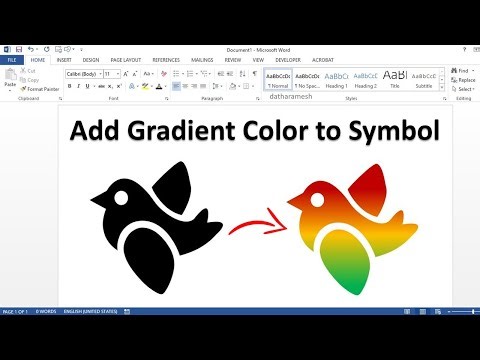480x360 pixels.
Task: Activate Format Painter
Action: pyautogui.click(x=40, y=89)
